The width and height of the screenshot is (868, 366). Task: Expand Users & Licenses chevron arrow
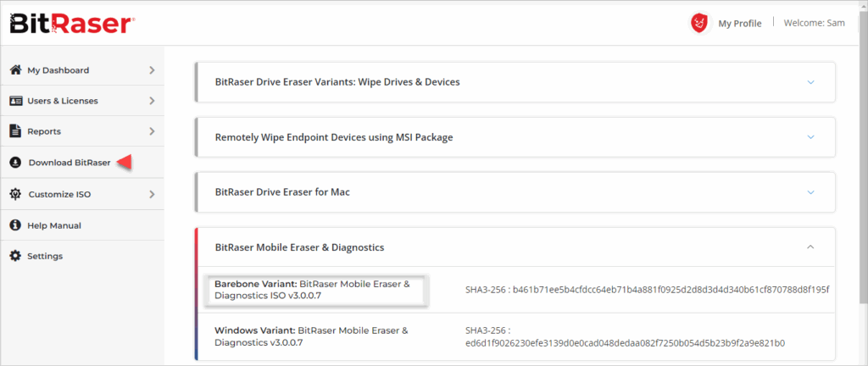click(x=153, y=101)
